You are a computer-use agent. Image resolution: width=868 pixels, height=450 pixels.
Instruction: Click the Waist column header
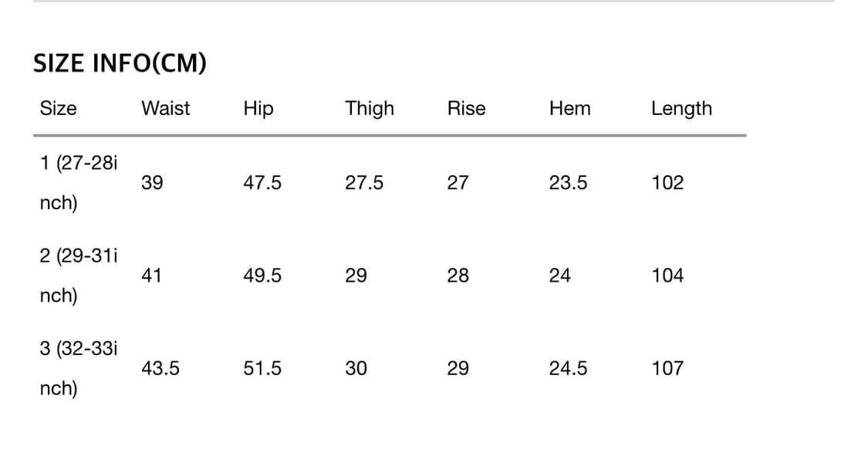(165, 108)
